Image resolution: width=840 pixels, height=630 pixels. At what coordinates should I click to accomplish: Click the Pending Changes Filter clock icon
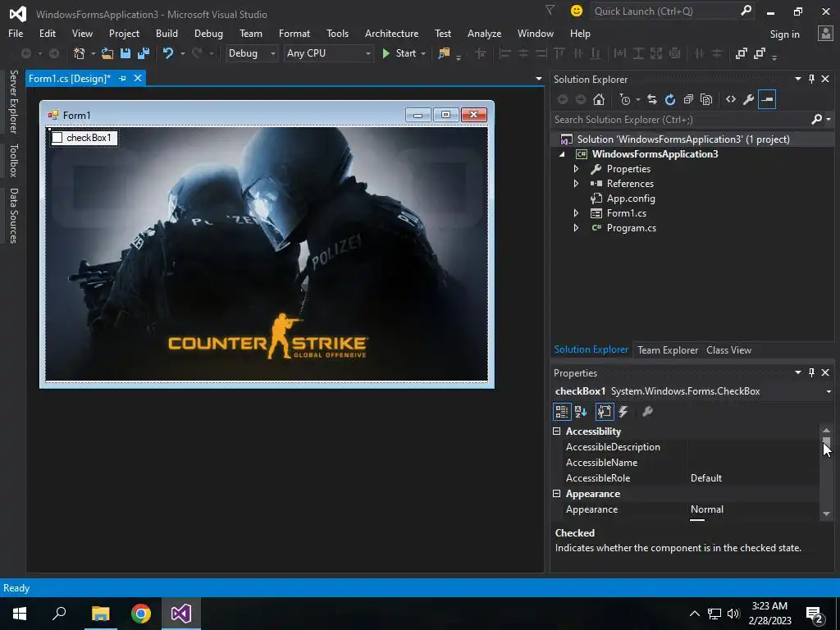[x=624, y=99]
